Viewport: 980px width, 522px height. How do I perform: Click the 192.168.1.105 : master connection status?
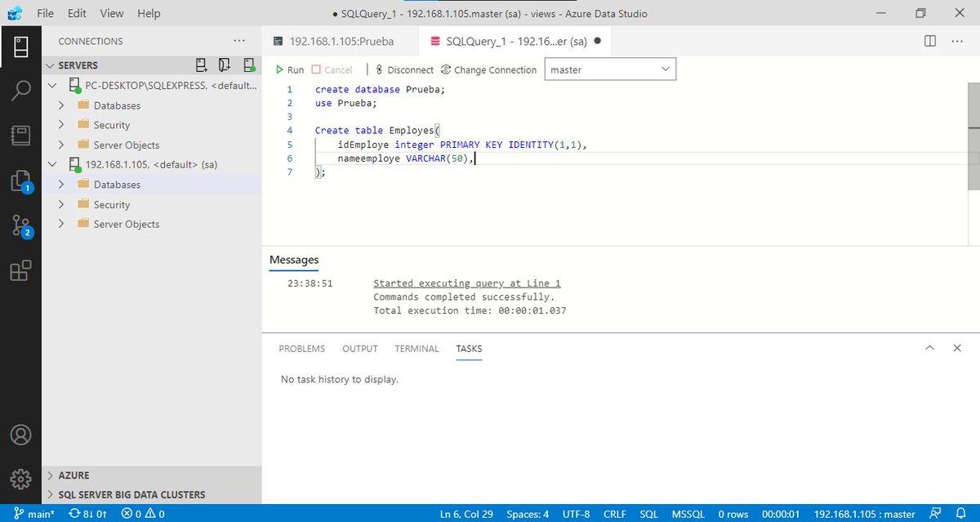(865, 514)
